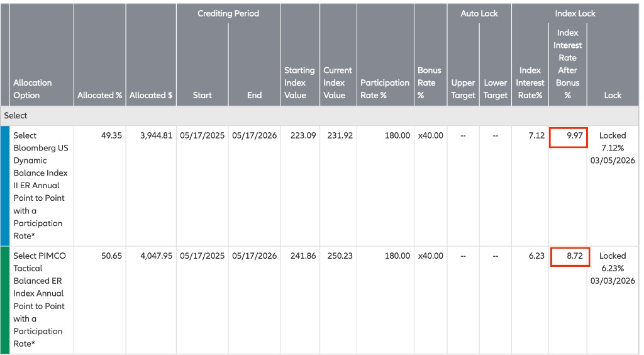Select the Bloomberg US Dynamic Balance allocation option

[41, 185]
